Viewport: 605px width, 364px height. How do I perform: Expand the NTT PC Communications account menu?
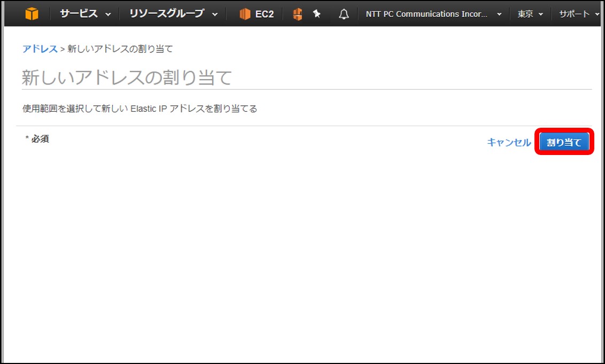tap(433, 14)
